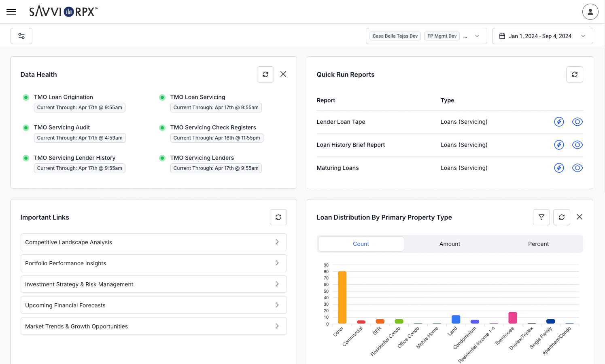Expand the company selector dropdown
Image resolution: width=605 pixels, height=364 pixels.
[x=477, y=36]
